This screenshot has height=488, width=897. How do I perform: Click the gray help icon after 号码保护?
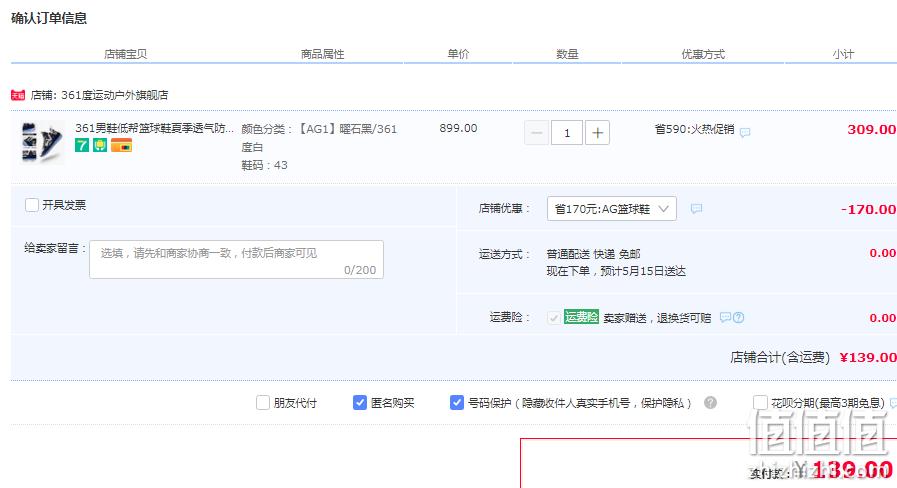coord(711,403)
